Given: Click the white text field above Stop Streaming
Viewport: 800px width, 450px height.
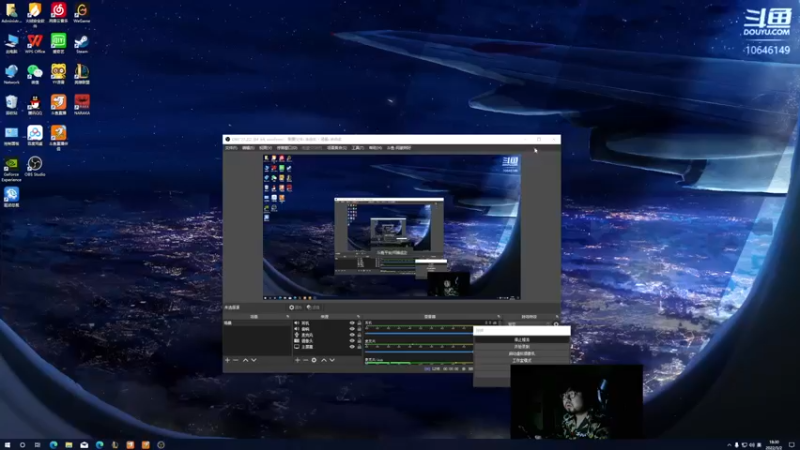Looking at the screenshot, I should pos(521,331).
